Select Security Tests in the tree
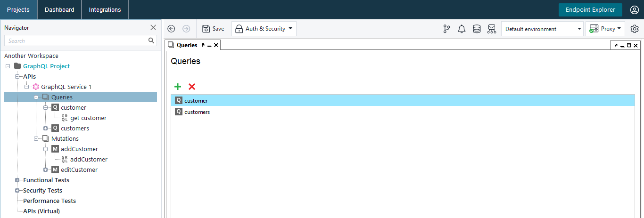 pos(42,190)
